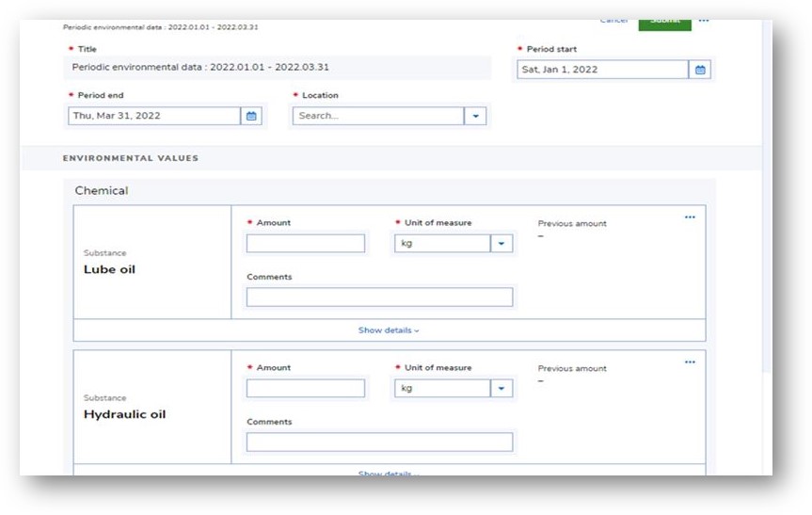This screenshot has height=515, width=812.
Task: Click the Hydraulic oil Comments field
Action: coord(379,443)
